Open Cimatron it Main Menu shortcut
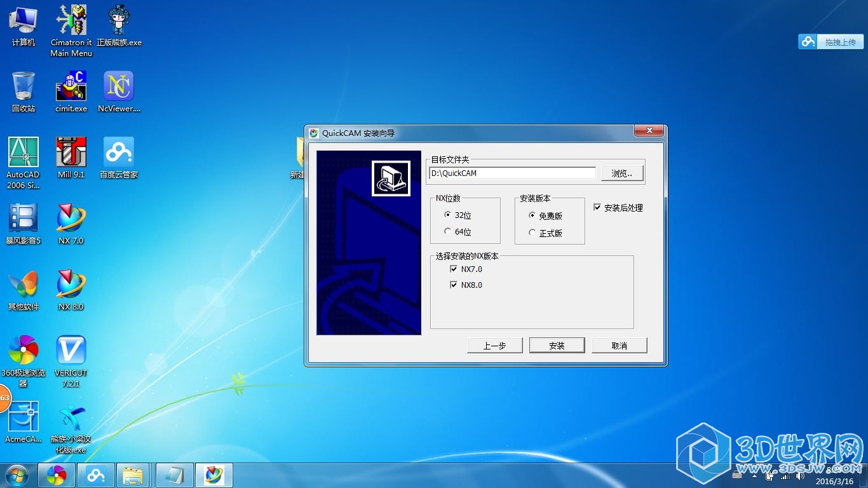 (x=71, y=30)
